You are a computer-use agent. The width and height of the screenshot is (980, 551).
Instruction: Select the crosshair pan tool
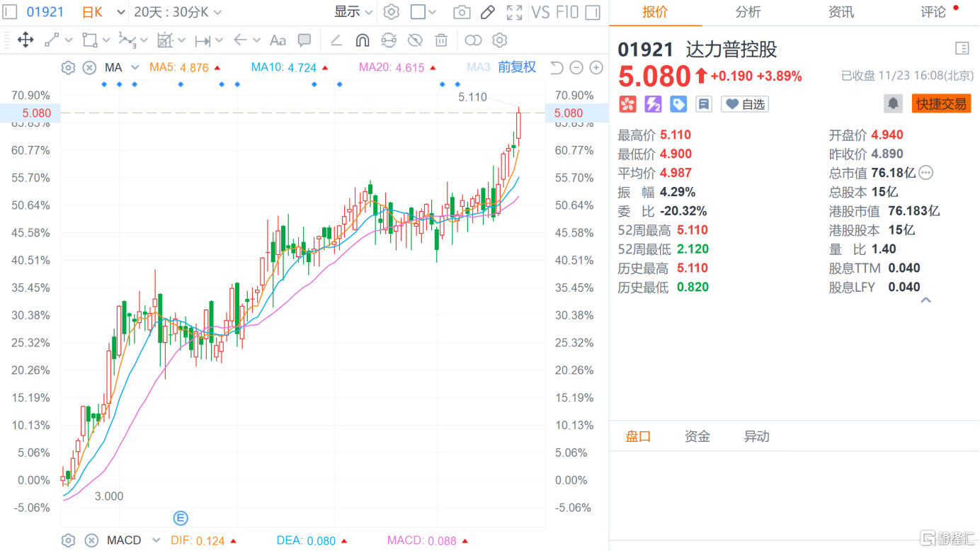click(25, 40)
